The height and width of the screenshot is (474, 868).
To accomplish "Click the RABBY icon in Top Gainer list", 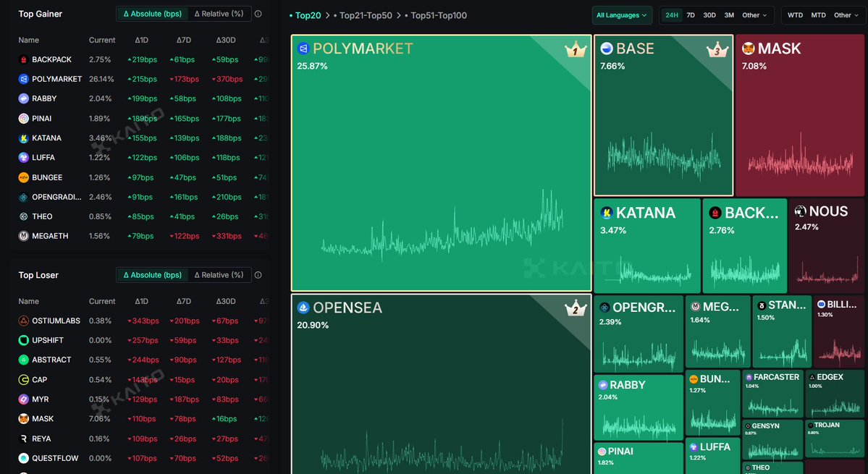I will (x=23, y=98).
